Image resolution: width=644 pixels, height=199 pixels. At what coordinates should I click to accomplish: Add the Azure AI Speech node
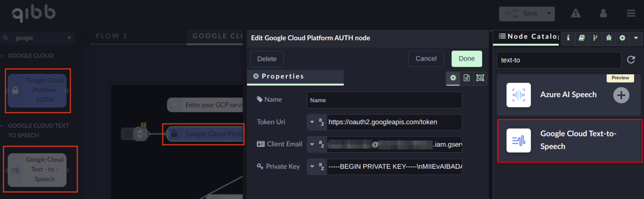pyautogui.click(x=621, y=95)
